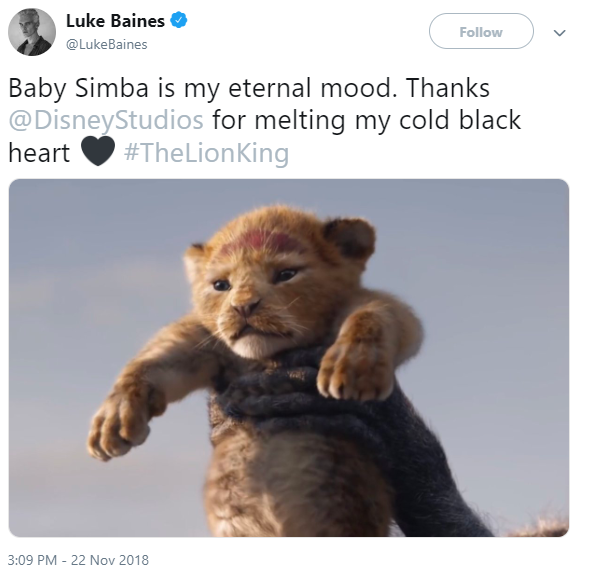The height and width of the screenshot is (569, 590).
Task: Click the blue verified badge icon
Action: point(179,20)
